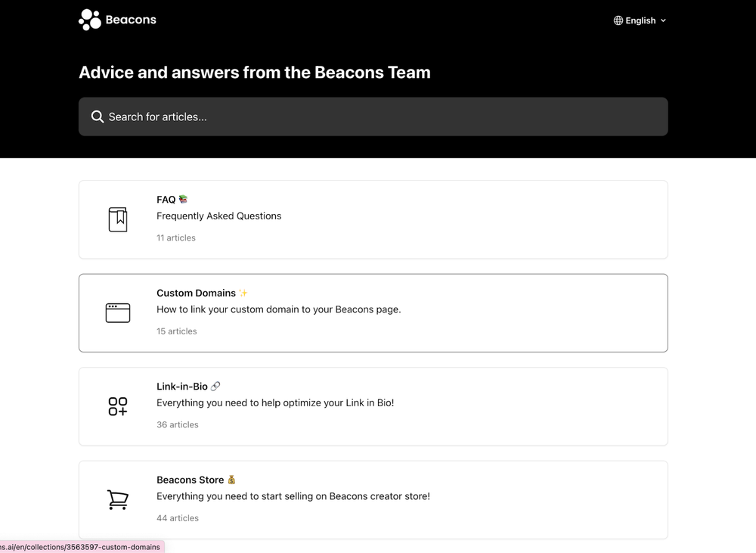
Task: Click the '15 articles' count under Custom Domains
Action: (176, 331)
